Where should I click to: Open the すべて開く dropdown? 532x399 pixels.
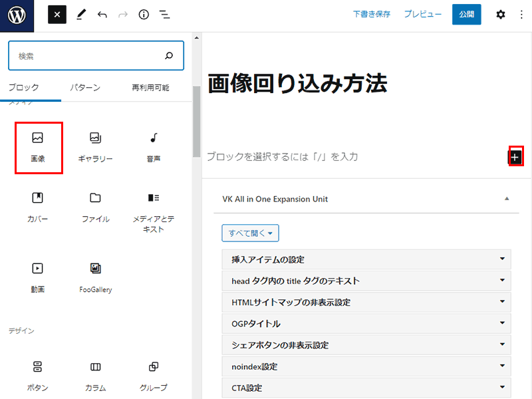pyautogui.click(x=250, y=233)
